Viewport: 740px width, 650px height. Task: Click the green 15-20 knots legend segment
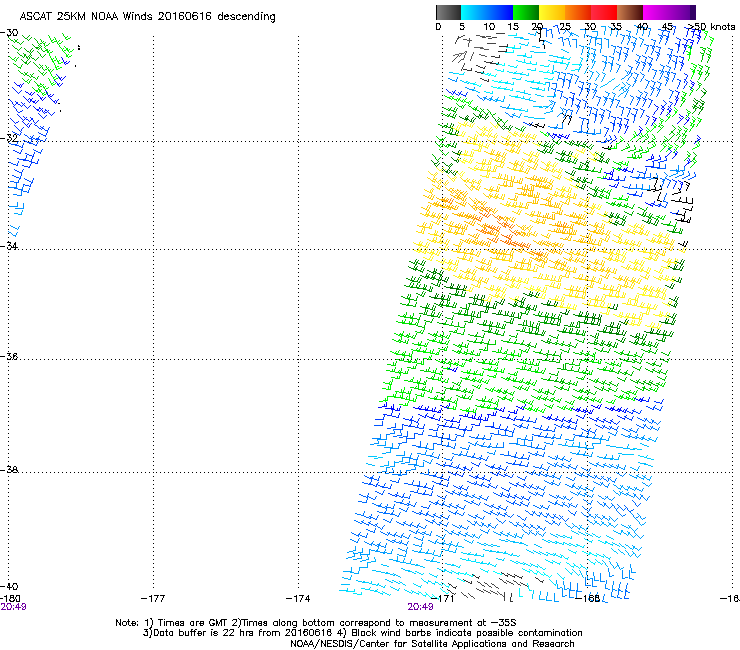pyautogui.click(x=526, y=12)
